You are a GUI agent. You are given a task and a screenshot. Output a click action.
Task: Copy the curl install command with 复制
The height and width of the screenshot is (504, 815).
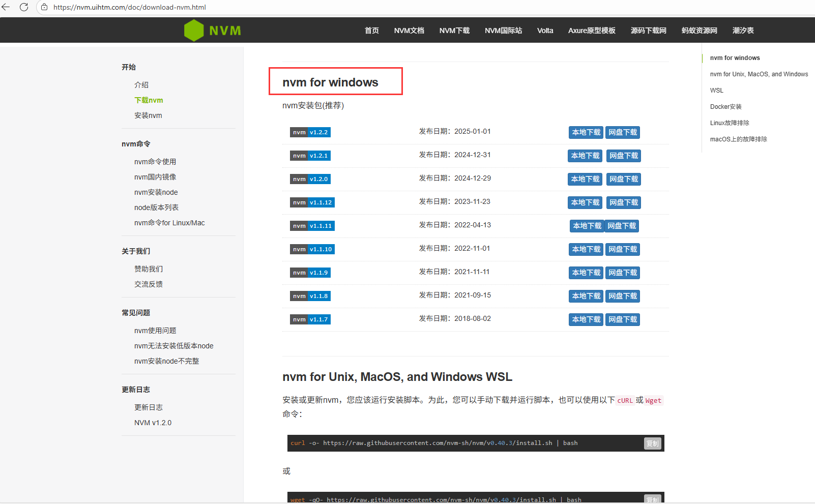click(653, 443)
